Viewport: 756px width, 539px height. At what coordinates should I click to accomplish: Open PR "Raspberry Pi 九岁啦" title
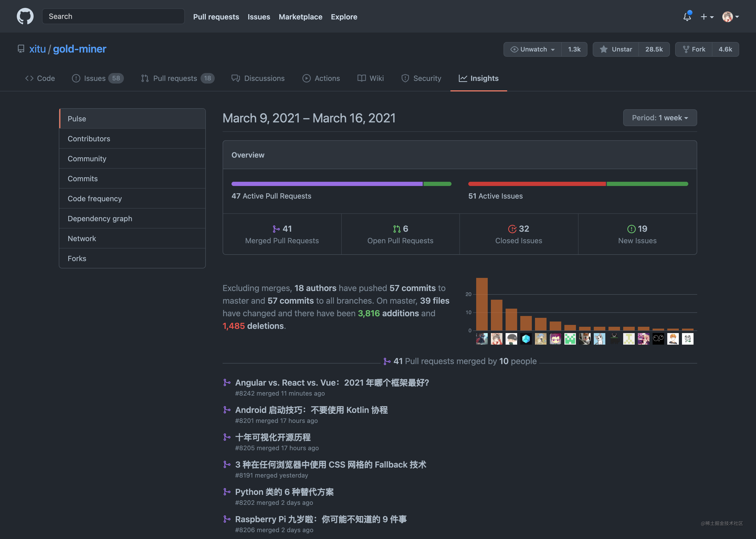pos(321,519)
